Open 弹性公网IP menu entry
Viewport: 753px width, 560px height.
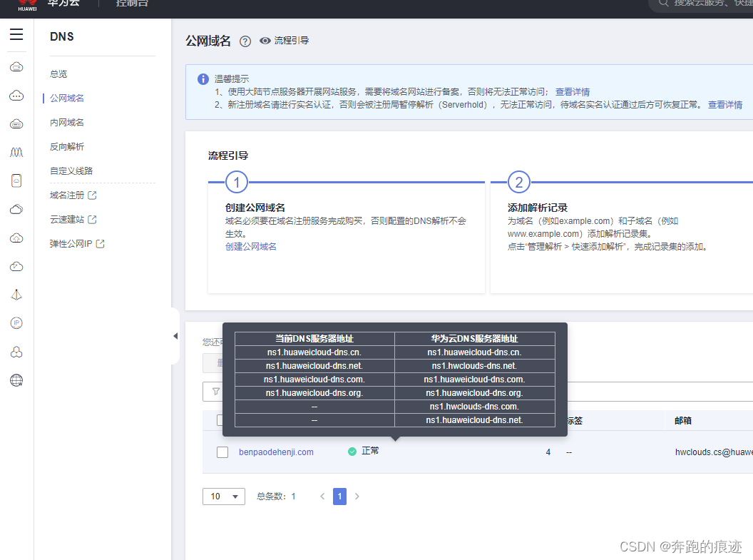(x=71, y=243)
